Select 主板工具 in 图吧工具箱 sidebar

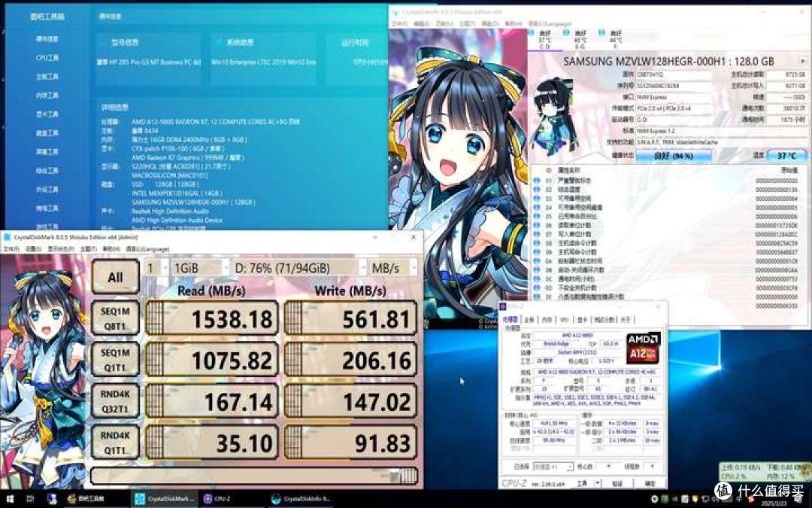(x=47, y=76)
